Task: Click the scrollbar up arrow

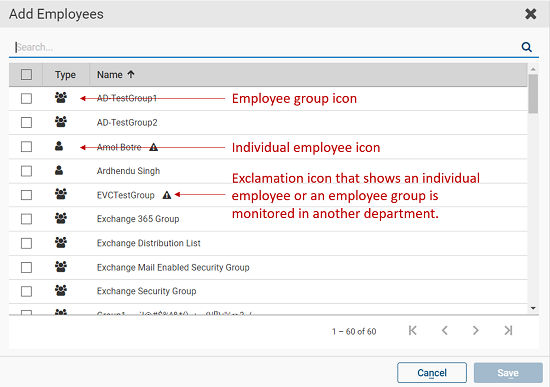Action: click(533, 69)
